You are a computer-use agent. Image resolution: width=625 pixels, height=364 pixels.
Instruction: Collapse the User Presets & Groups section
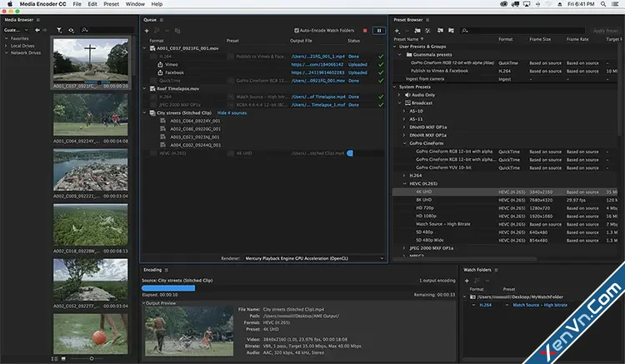pyautogui.click(x=395, y=47)
